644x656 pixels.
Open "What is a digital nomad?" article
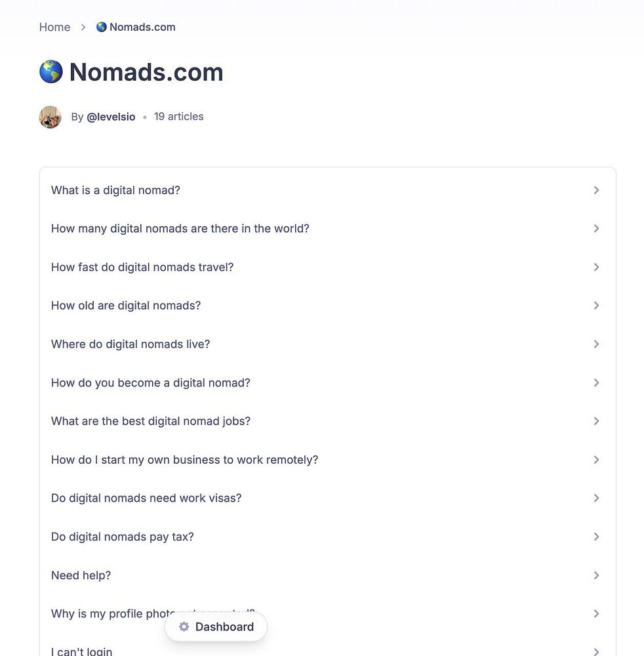(x=115, y=190)
